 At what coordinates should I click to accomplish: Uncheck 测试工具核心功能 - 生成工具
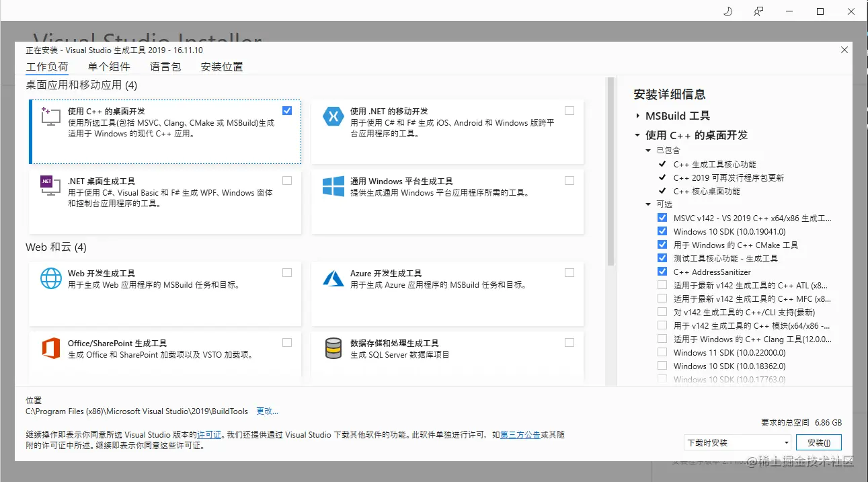(x=662, y=258)
